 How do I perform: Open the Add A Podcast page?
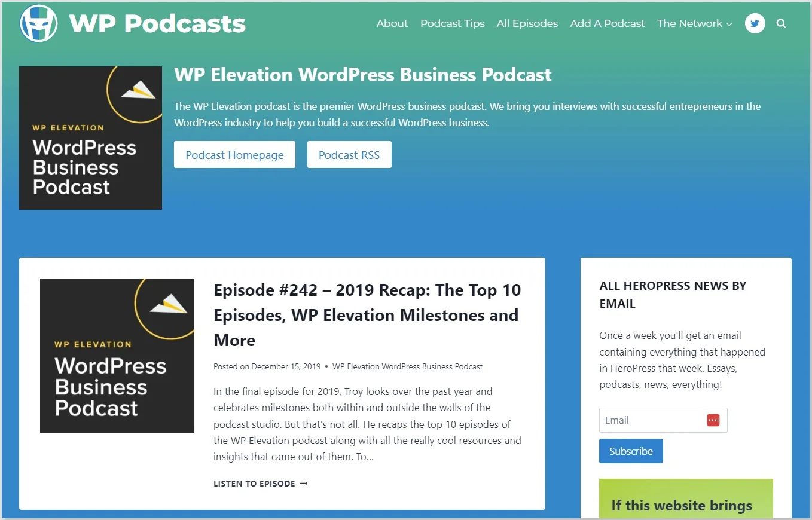608,23
